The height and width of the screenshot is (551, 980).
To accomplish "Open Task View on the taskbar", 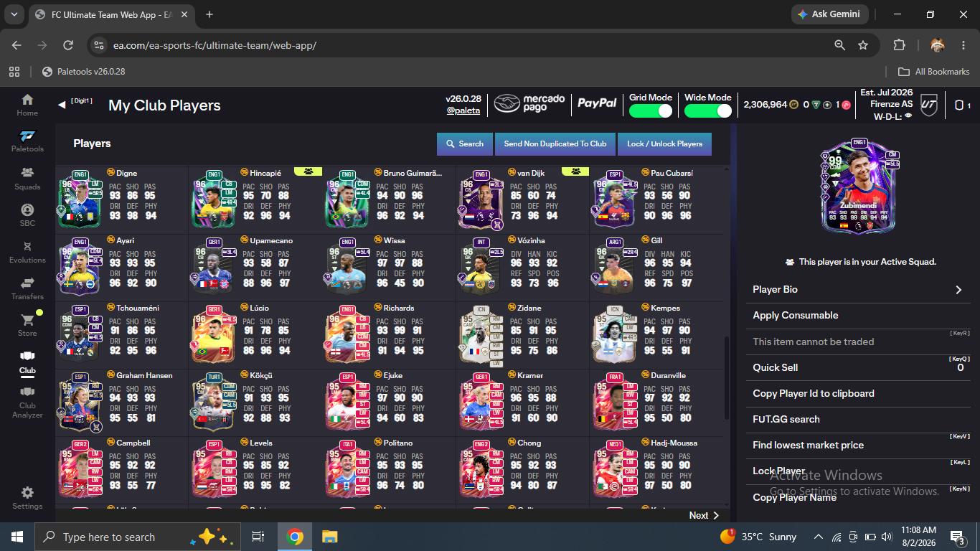I will point(258,537).
